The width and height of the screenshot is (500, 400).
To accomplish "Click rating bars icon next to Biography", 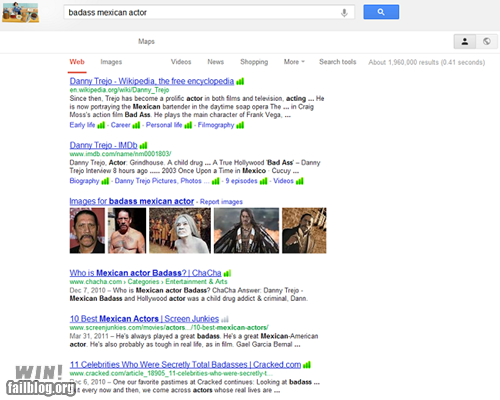I will [x=105, y=181].
